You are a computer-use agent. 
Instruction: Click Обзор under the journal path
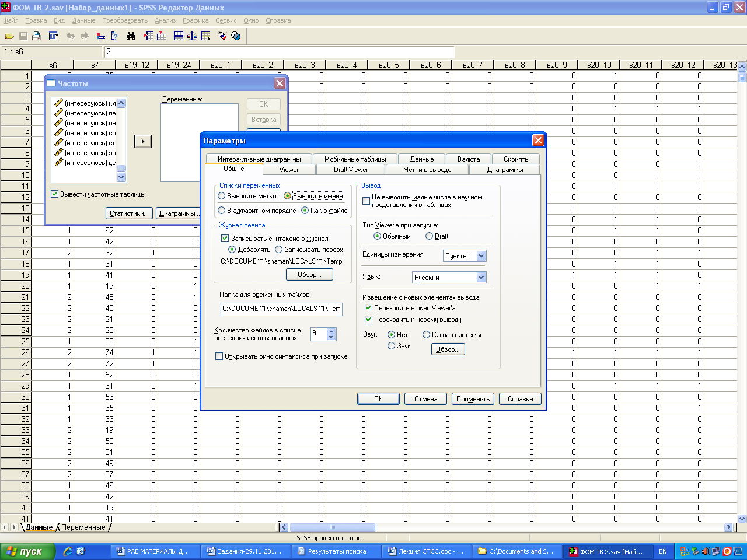click(309, 275)
